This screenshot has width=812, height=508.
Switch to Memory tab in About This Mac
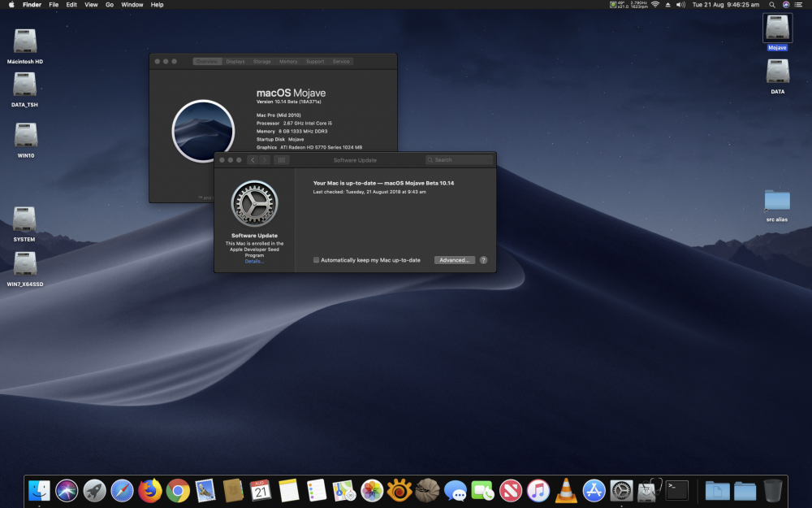click(x=288, y=61)
